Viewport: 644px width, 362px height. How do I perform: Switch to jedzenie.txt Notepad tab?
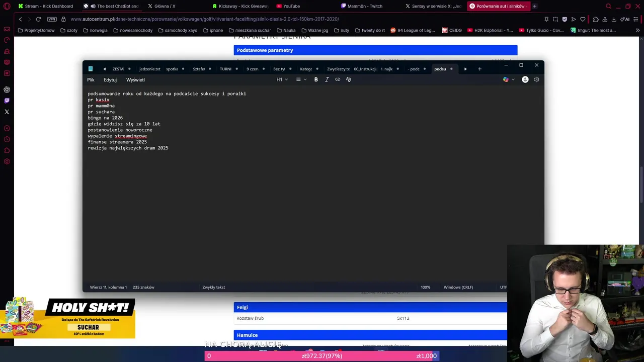point(149,69)
